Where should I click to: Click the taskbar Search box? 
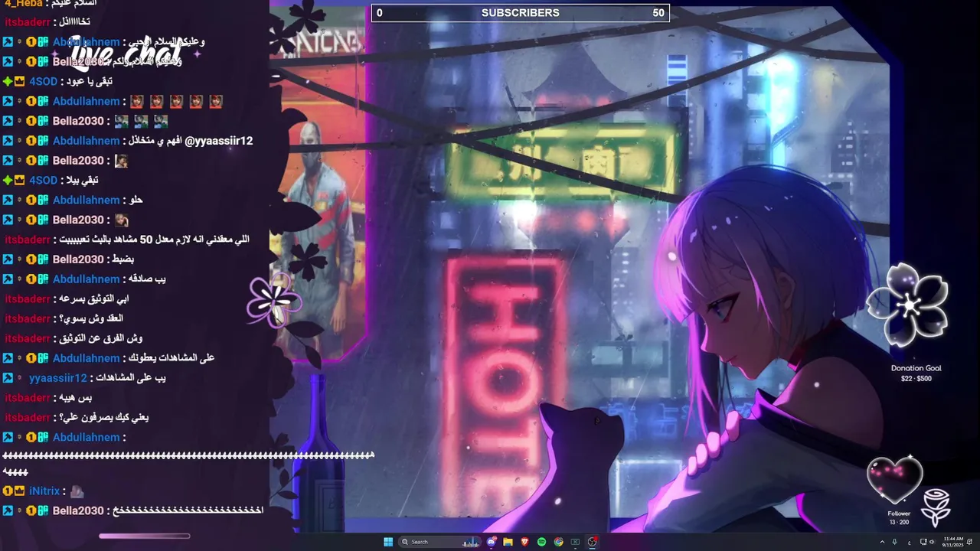pyautogui.click(x=439, y=542)
